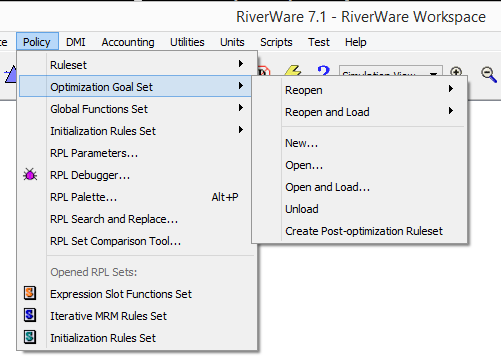
Task: Open the Accounting menu
Action: (x=128, y=42)
